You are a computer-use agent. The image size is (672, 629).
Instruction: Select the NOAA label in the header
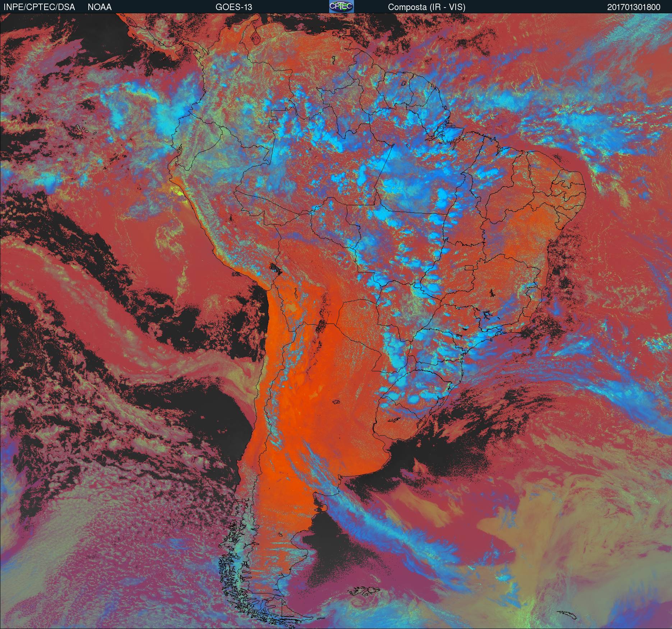click(100, 7)
